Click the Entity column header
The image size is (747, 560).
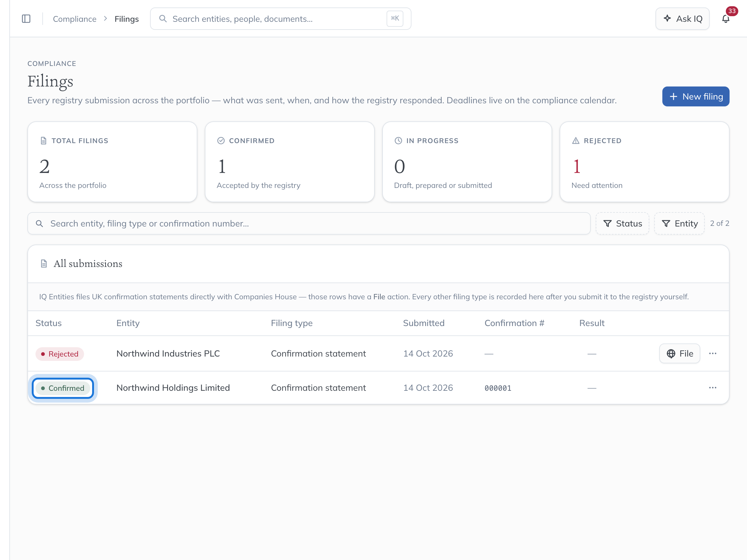(x=128, y=323)
